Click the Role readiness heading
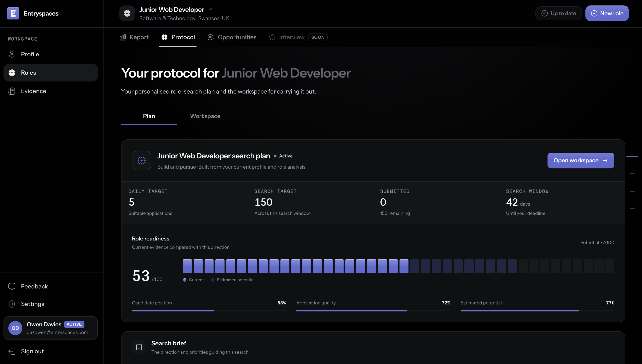 tap(150, 239)
